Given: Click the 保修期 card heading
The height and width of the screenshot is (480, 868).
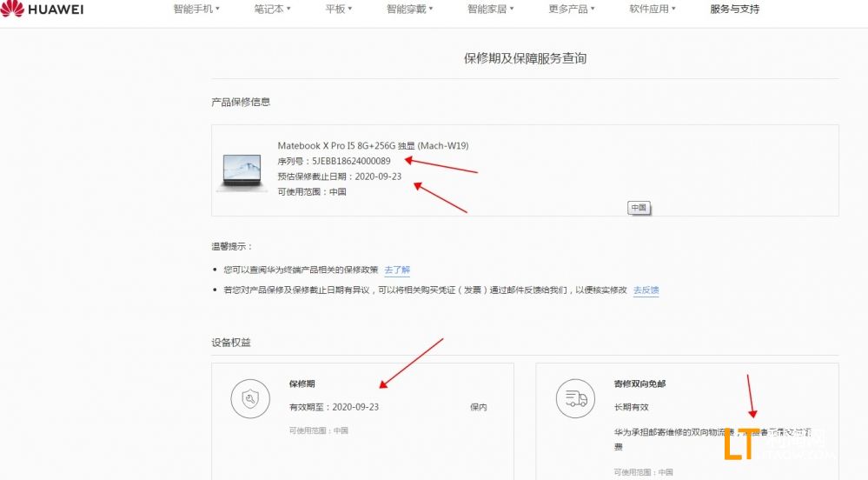Looking at the screenshot, I should 301,383.
